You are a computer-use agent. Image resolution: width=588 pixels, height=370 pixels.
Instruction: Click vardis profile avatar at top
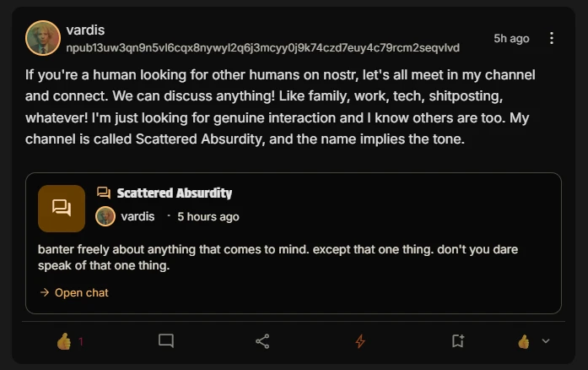(43, 38)
